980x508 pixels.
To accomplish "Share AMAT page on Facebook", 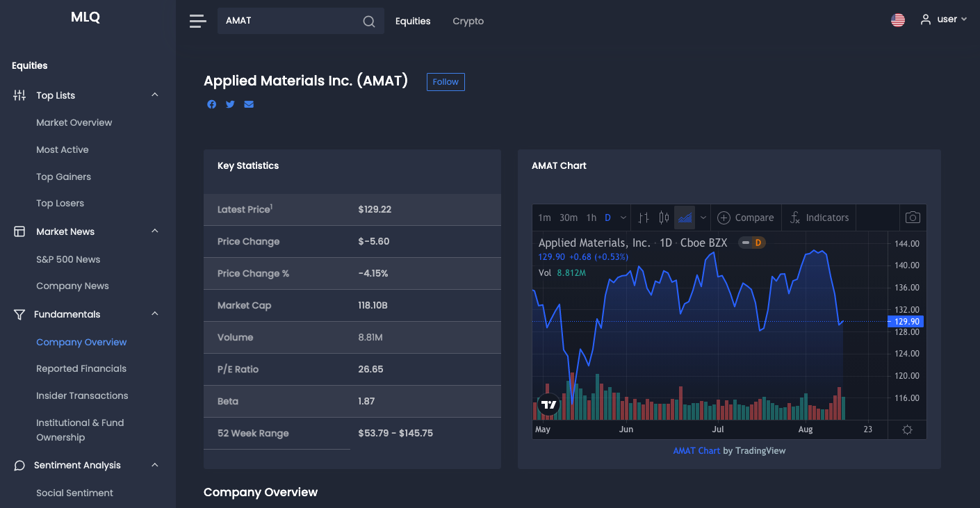I will pos(211,104).
